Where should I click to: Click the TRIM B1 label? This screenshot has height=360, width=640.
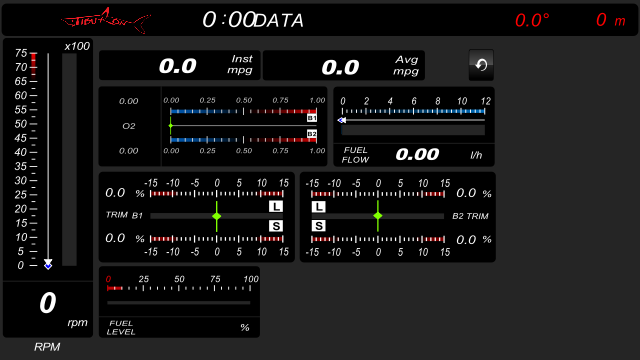[x=124, y=215]
